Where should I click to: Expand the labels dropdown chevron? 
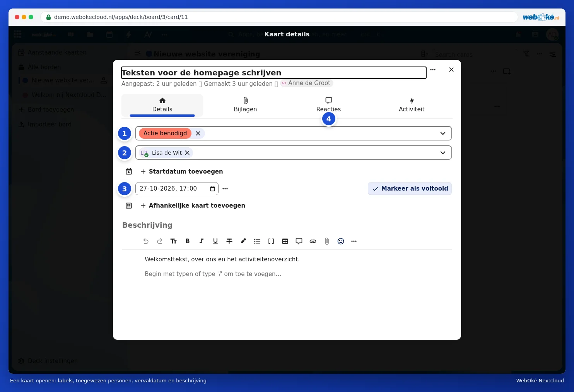[443, 133]
